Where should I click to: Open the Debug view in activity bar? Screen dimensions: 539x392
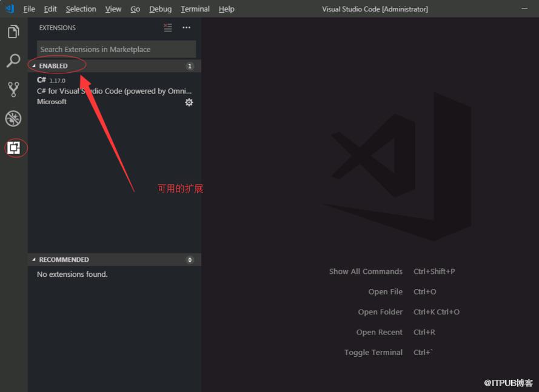tap(13, 119)
